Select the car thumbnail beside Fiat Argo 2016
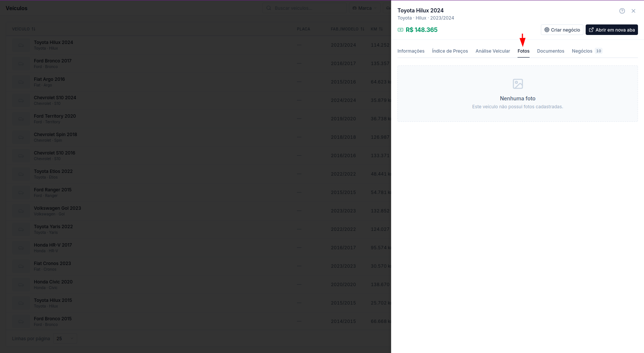 click(x=21, y=82)
